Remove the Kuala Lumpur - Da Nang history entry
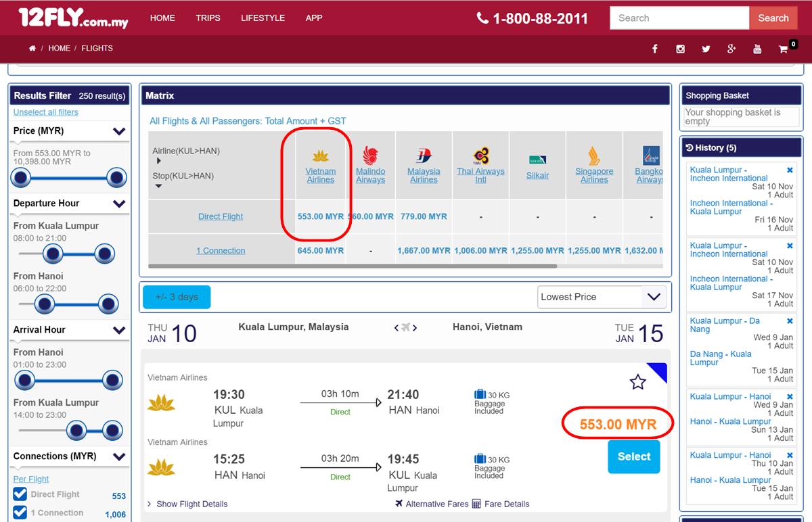This screenshot has width=812, height=522. click(790, 321)
